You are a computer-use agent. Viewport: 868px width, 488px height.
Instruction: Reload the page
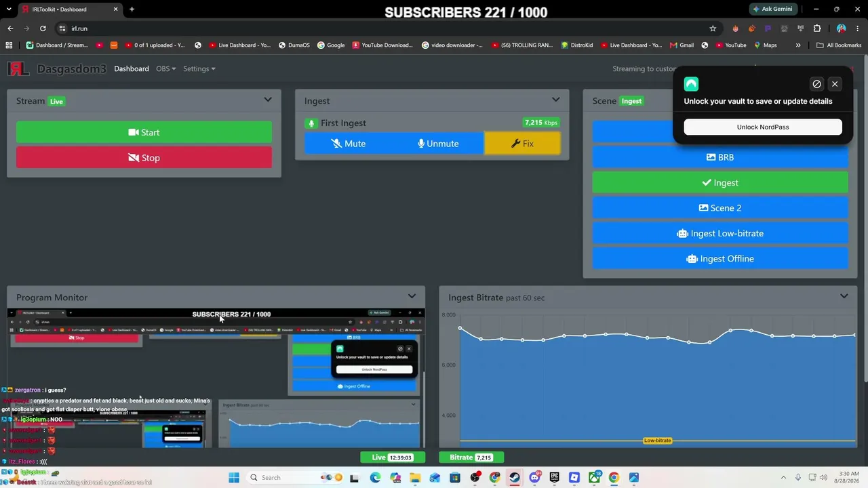43,28
